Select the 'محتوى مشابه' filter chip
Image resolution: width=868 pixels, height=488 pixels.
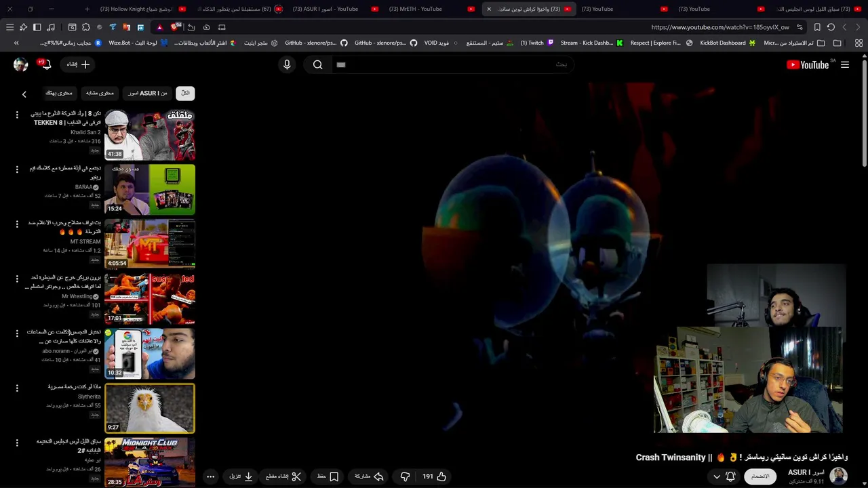[x=100, y=94]
